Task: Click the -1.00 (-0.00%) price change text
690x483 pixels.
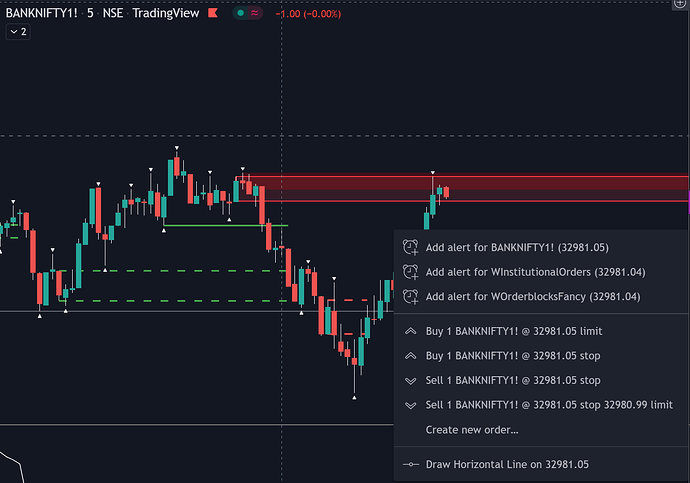Action: [x=308, y=14]
